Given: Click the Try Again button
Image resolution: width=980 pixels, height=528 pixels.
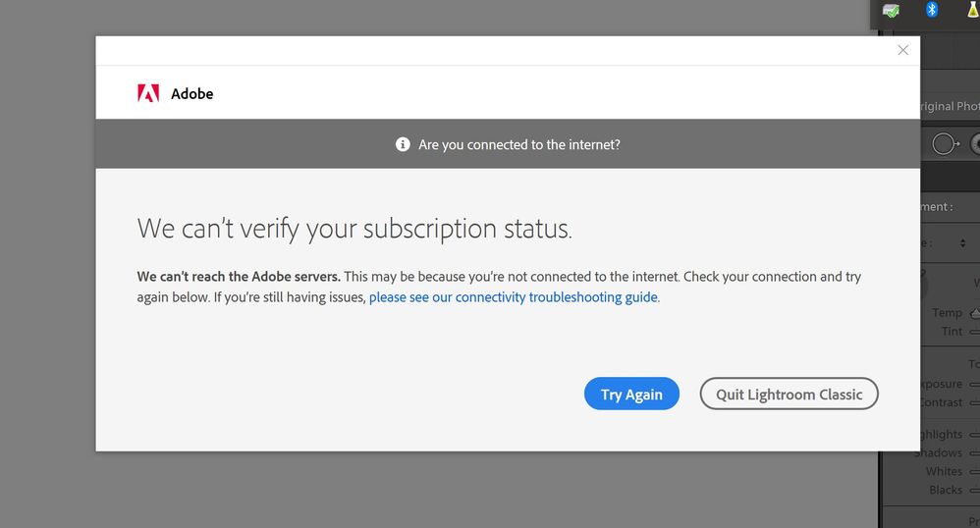Looking at the screenshot, I should click(x=631, y=395).
